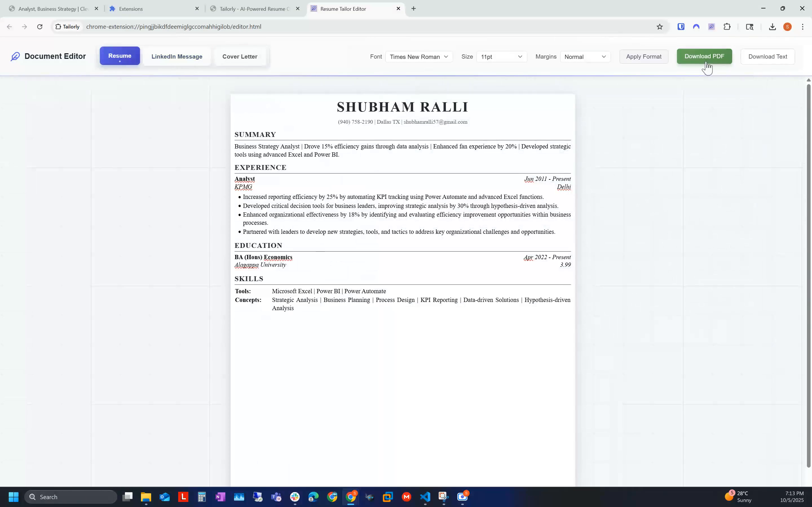Click the Download Text button
The height and width of the screenshot is (507, 812).
[767, 56]
